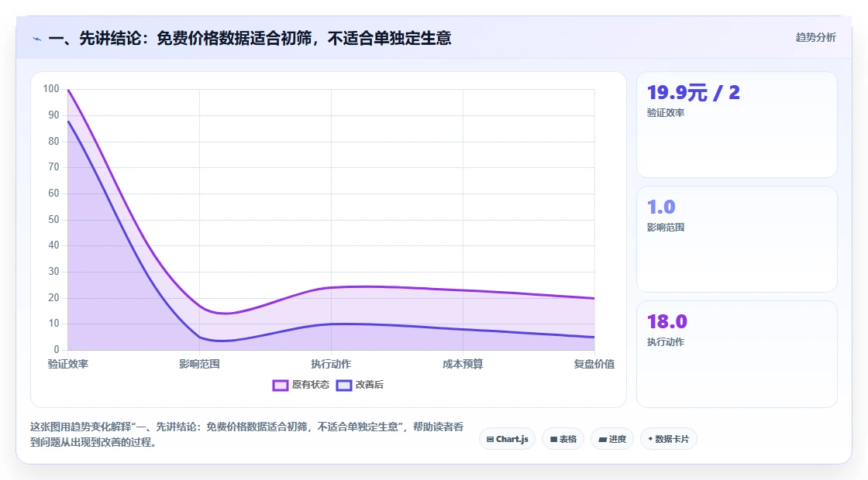This screenshot has width=868, height=480.
Task: Click the 复盘价值 x-axis label
Action: click(x=594, y=364)
